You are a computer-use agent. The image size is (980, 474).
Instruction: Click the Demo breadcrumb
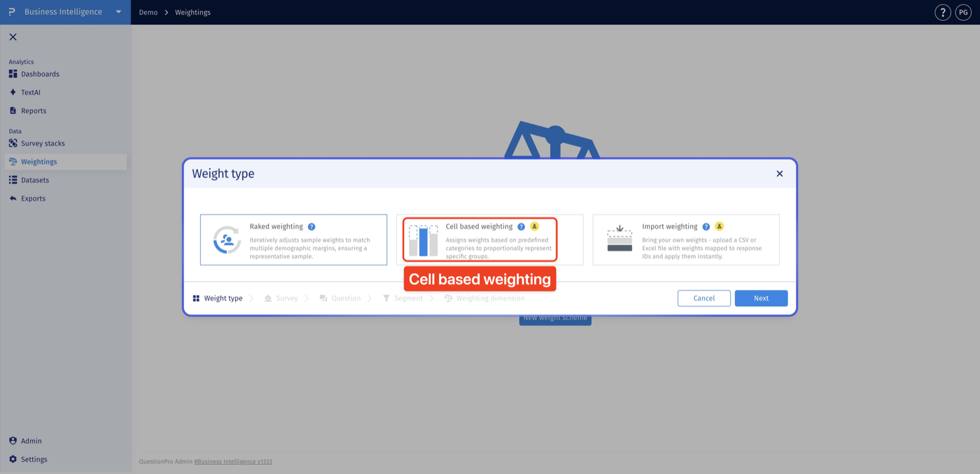coord(148,12)
